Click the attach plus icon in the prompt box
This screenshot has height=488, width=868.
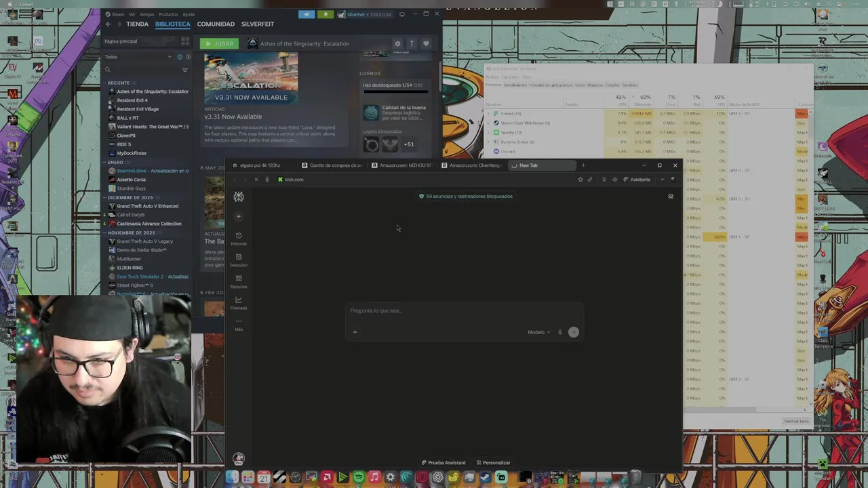[355, 332]
